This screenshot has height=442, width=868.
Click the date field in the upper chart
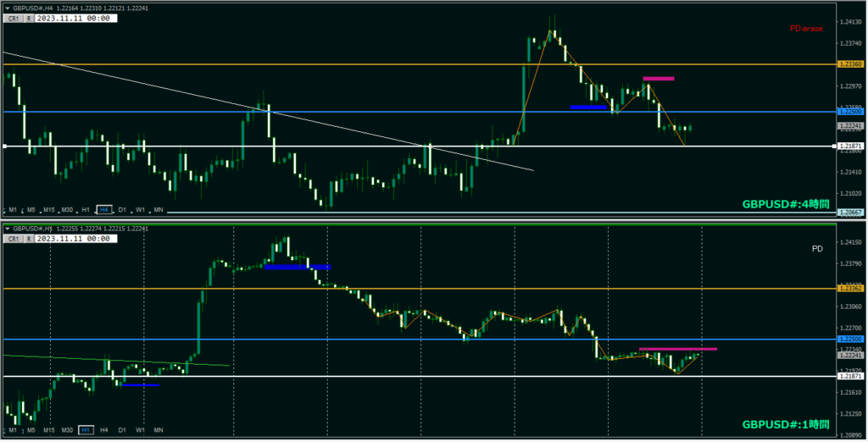[x=75, y=19]
